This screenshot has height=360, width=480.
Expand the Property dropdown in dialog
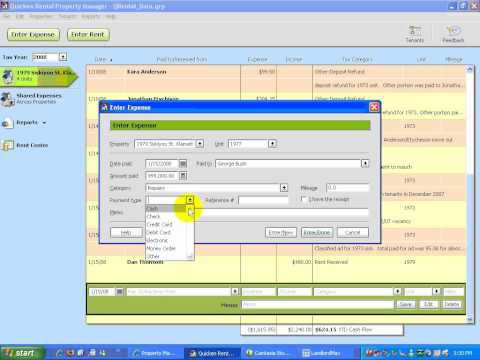coord(199,144)
